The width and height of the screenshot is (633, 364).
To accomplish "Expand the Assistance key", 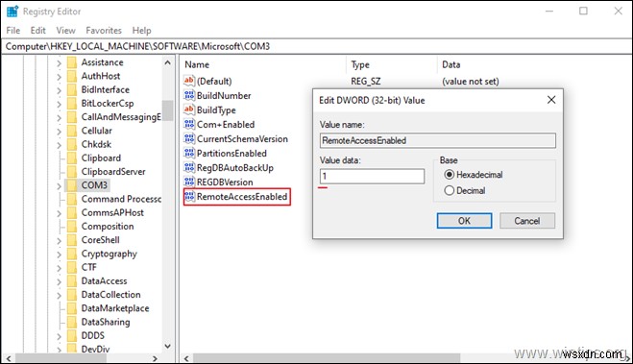I will pyautogui.click(x=59, y=63).
